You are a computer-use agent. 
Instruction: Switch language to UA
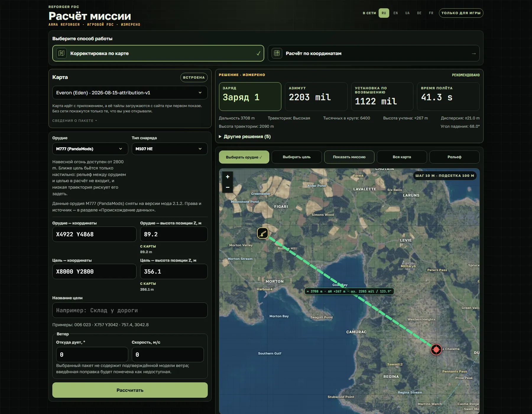[408, 13]
